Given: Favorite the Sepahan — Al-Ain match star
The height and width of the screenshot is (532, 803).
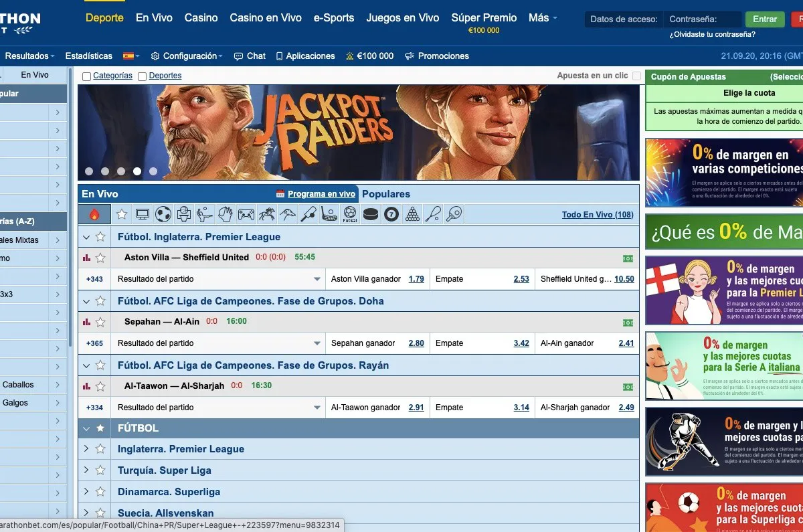Looking at the screenshot, I should [x=100, y=322].
